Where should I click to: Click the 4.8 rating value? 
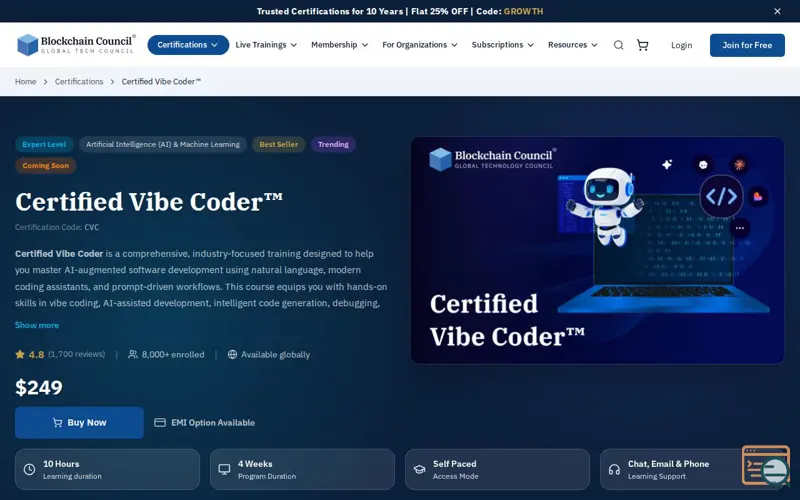click(36, 355)
